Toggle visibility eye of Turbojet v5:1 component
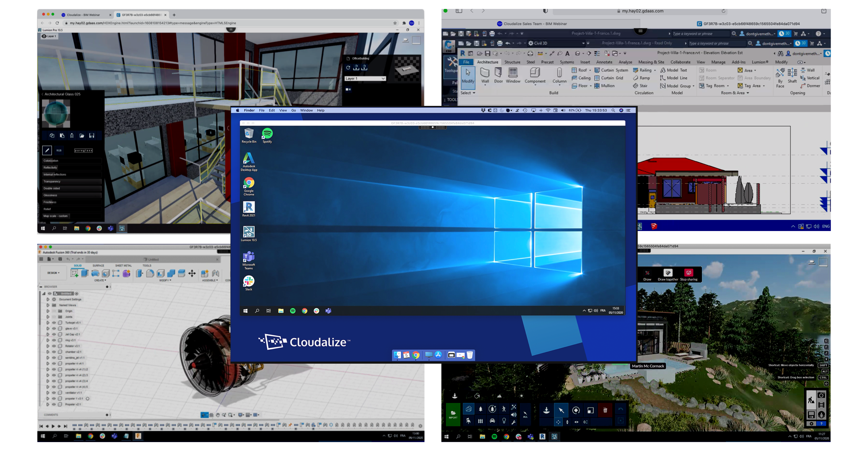The image size is (868, 451). coord(54,323)
